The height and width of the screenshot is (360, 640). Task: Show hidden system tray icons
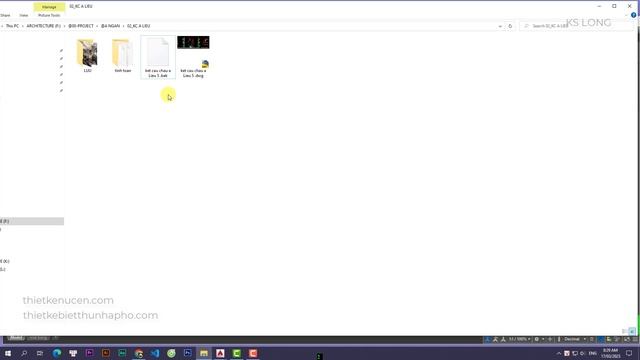[559, 353]
